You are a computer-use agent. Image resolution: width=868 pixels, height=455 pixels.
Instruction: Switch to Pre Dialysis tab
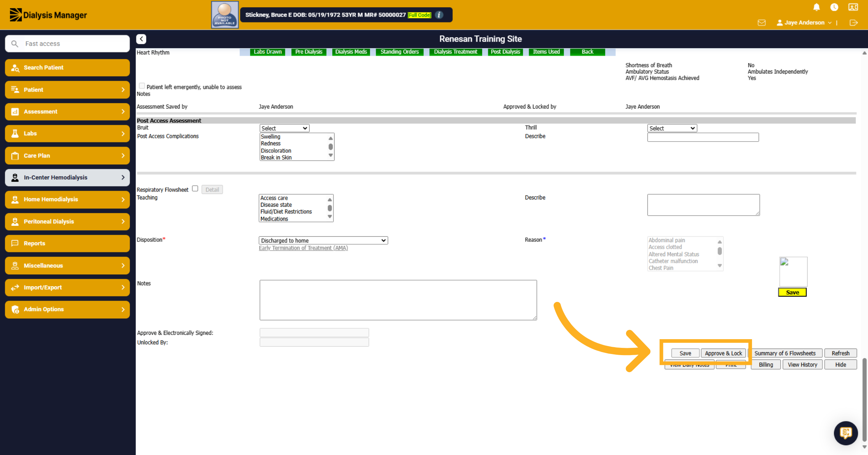point(309,52)
